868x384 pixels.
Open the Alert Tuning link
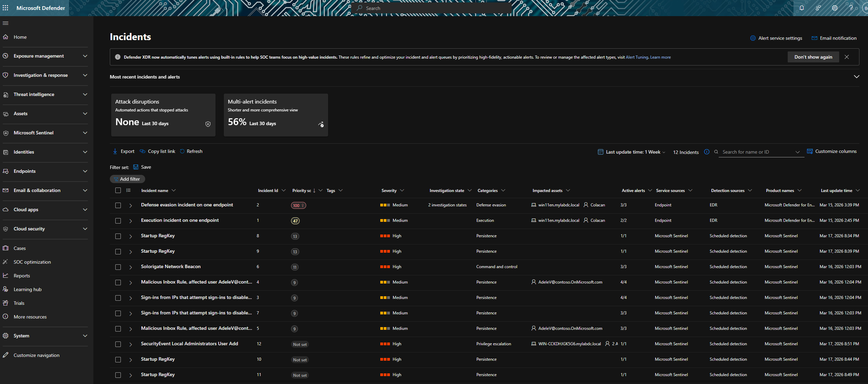click(x=637, y=57)
